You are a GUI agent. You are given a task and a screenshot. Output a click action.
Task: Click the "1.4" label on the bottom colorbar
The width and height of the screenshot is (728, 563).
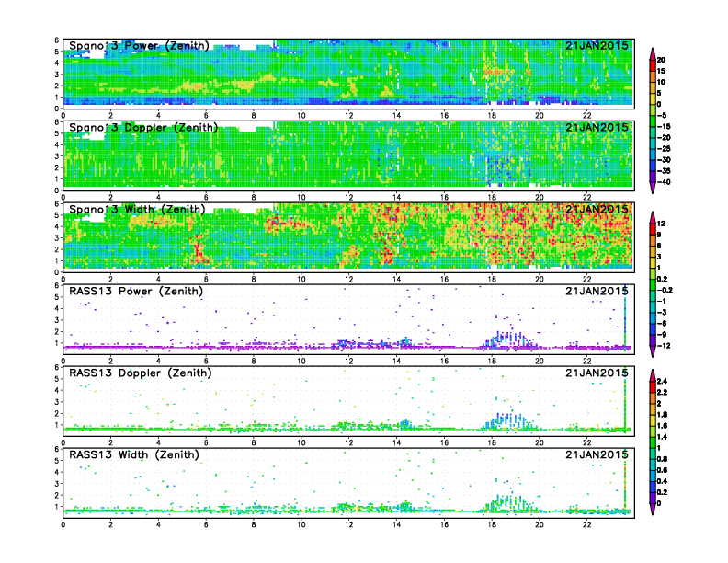click(662, 437)
